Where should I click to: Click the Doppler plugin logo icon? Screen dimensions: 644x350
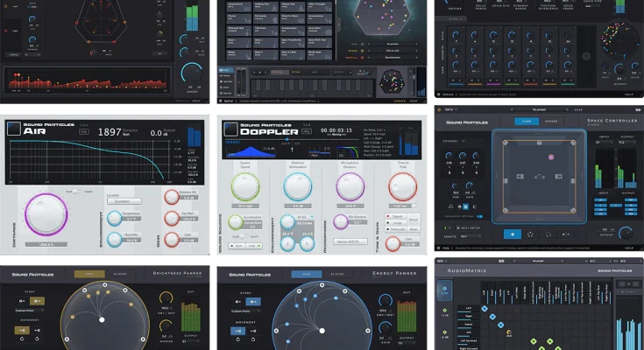coord(230,129)
